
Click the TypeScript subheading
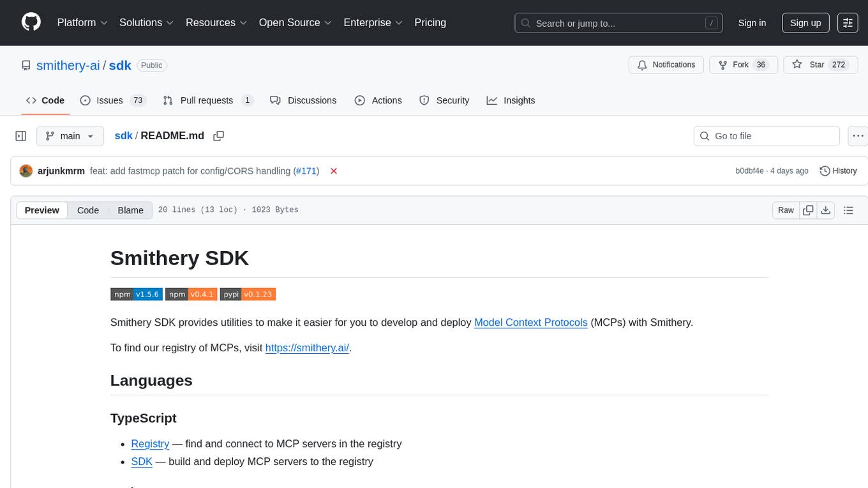click(x=144, y=418)
